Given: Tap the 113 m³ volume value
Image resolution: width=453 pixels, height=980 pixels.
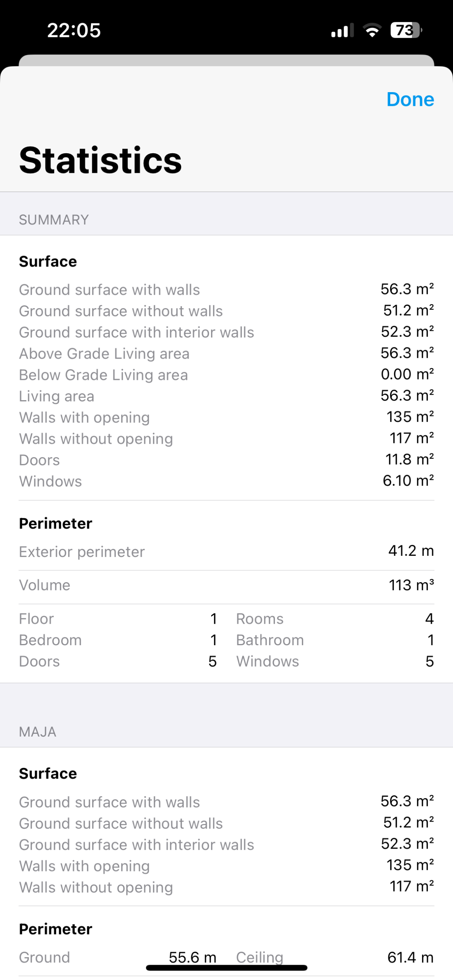Looking at the screenshot, I should click(411, 585).
